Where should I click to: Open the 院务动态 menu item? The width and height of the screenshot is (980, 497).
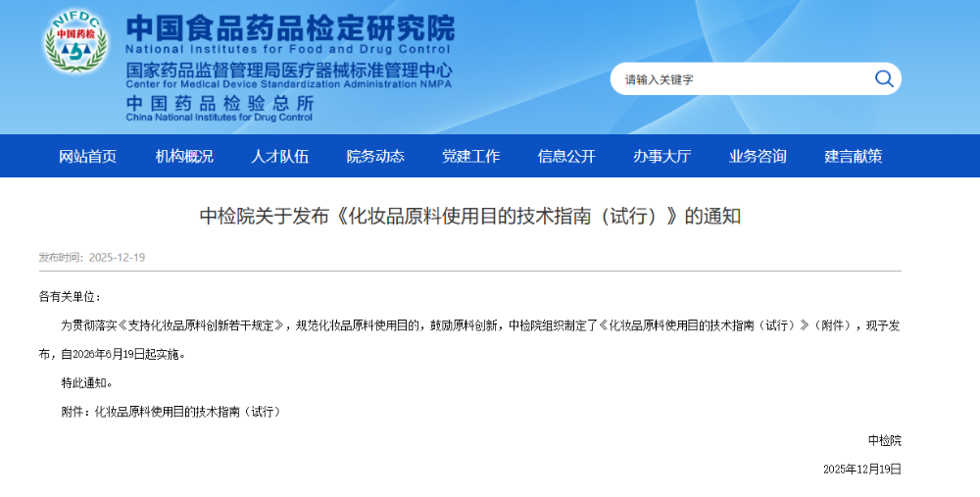(x=375, y=156)
